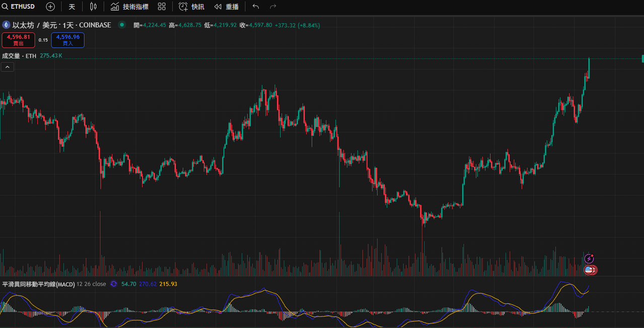644x328 pixels.
Task: Collapse the indicator legend with chevron
Action: (x=8, y=67)
